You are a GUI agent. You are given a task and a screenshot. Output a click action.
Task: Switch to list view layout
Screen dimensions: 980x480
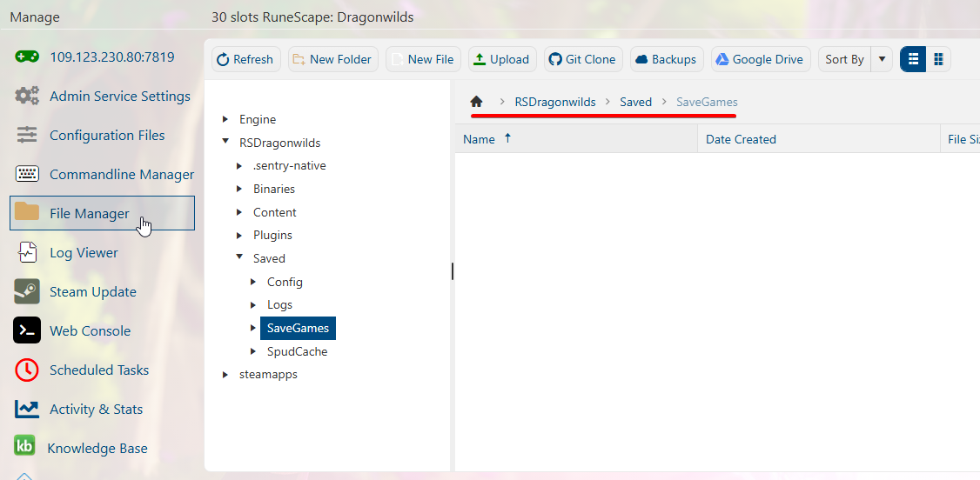[x=913, y=59]
